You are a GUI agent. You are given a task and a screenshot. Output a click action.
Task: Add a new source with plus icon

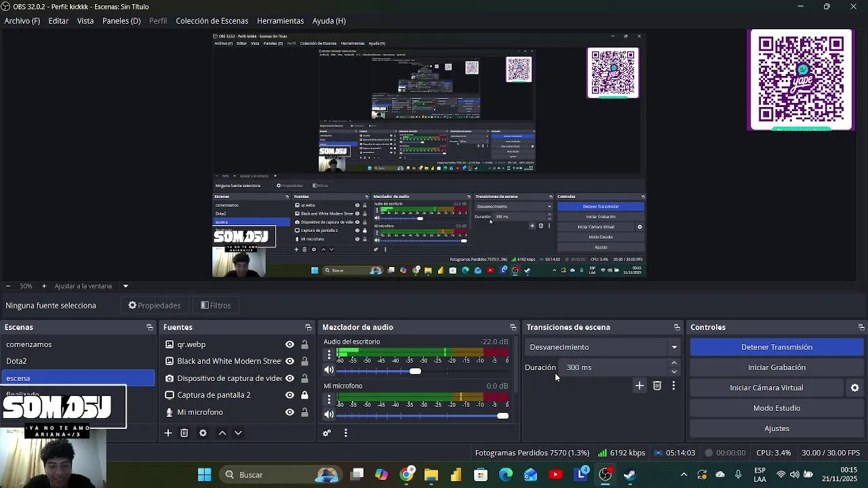click(168, 433)
